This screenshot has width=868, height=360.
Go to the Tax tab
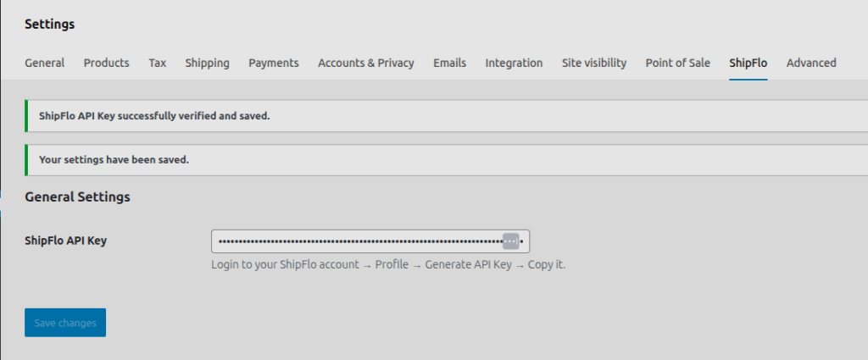[158, 63]
